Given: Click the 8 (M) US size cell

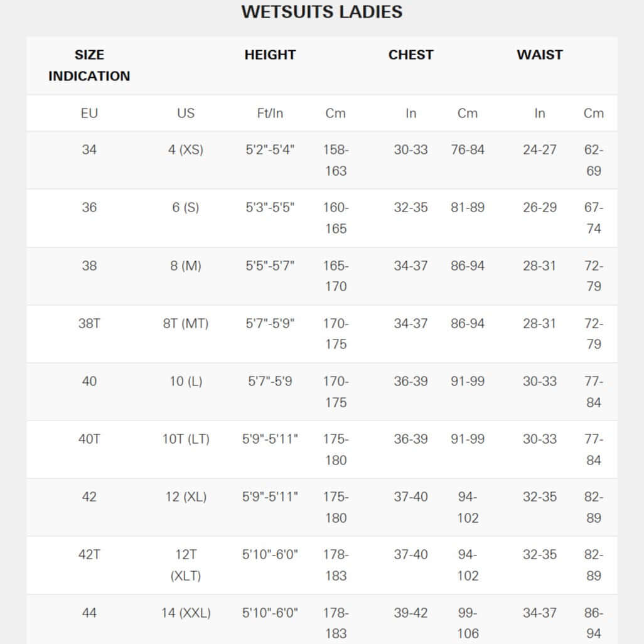Looking at the screenshot, I should [186, 266].
